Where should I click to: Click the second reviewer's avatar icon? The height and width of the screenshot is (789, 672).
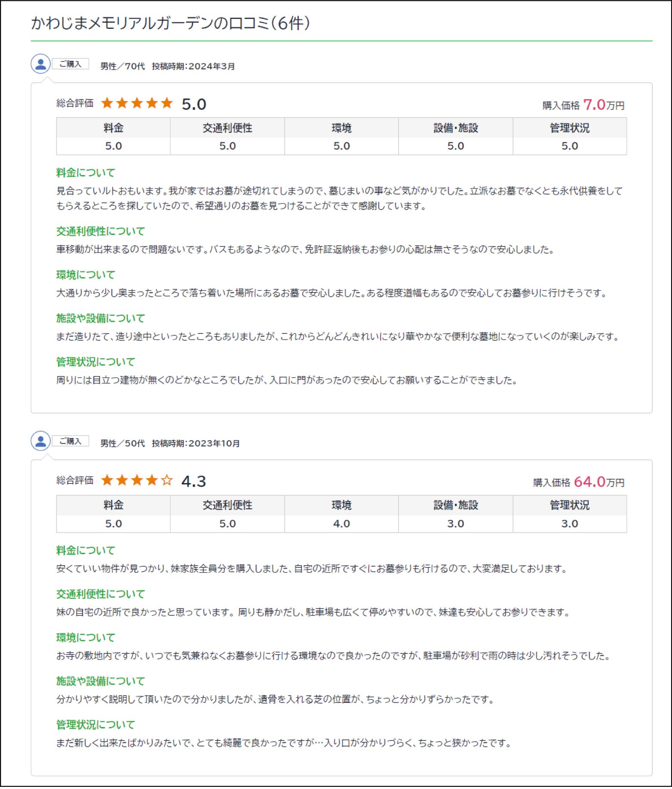coord(41,441)
